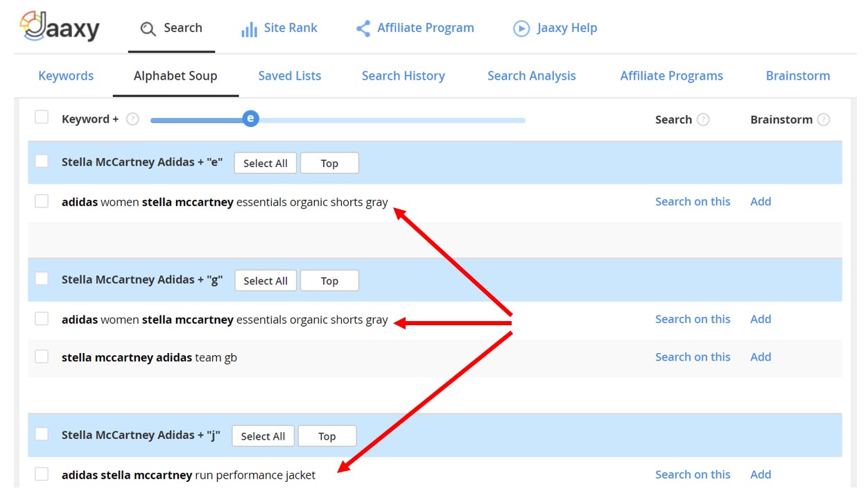Click the Stella McCartney Adidas + "e" heading
Image resolution: width=868 pixels, height=491 pixels.
(142, 162)
